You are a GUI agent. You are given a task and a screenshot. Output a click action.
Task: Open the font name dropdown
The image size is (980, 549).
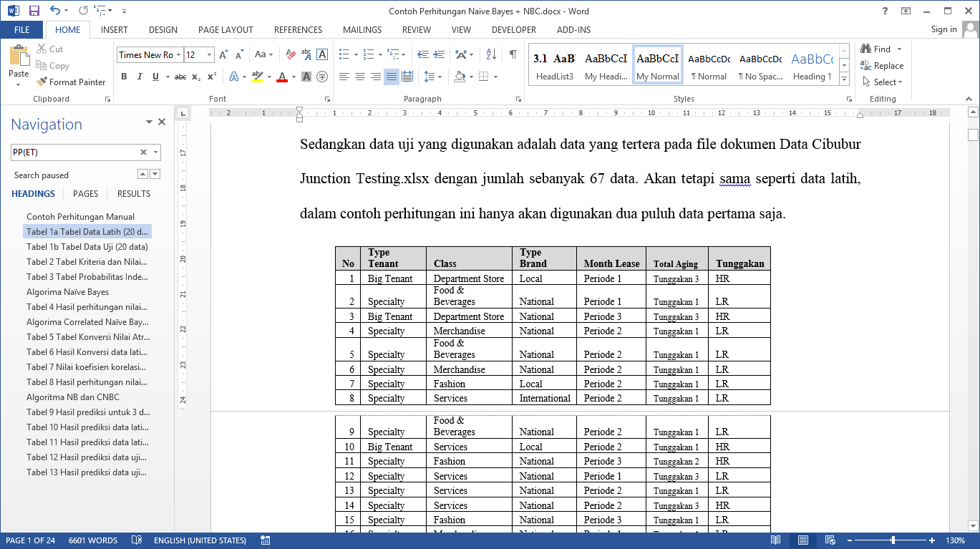coord(179,55)
